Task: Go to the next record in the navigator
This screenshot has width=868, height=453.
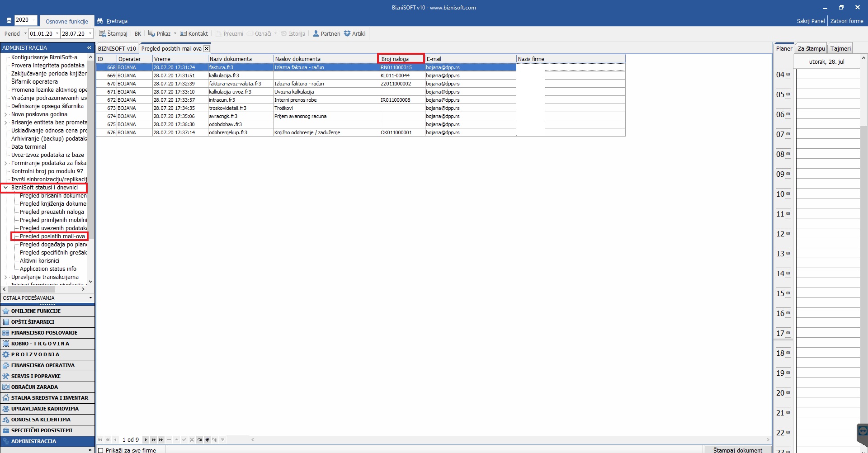Action: point(146,439)
